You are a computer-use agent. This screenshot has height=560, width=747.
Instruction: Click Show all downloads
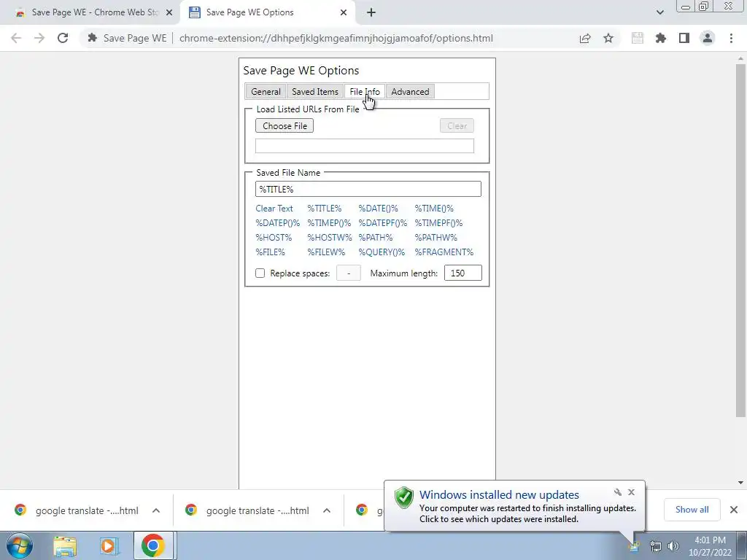(692, 510)
